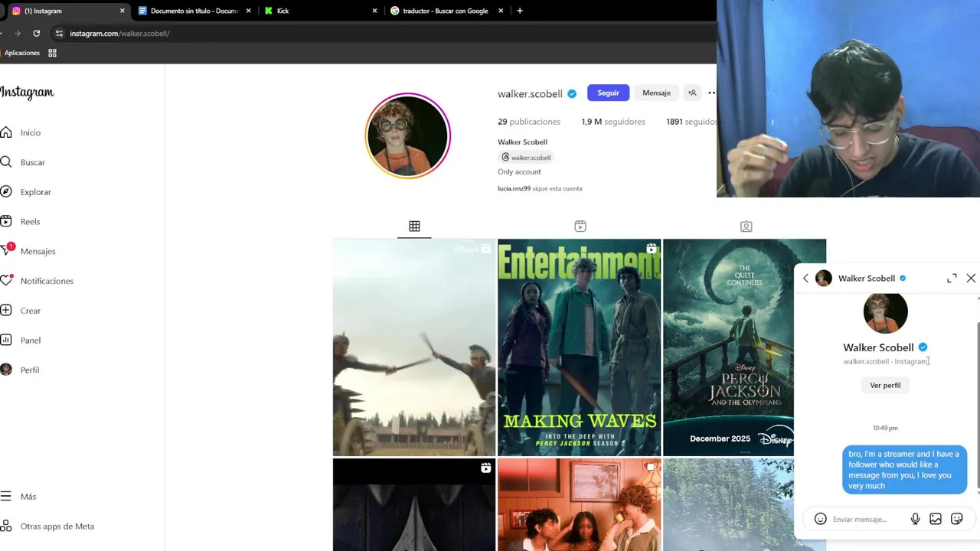Open Perfil avatar in sidebar
The image size is (980, 551).
[6, 370]
